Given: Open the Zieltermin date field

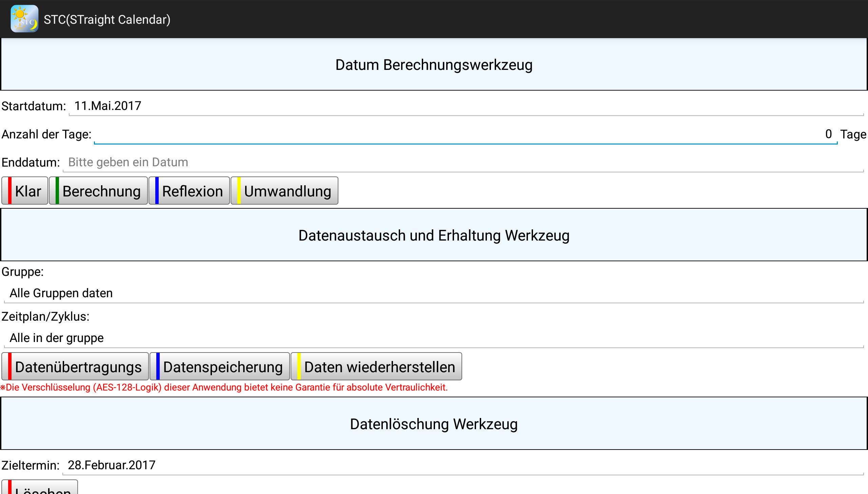Looking at the screenshot, I should pos(462,465).
